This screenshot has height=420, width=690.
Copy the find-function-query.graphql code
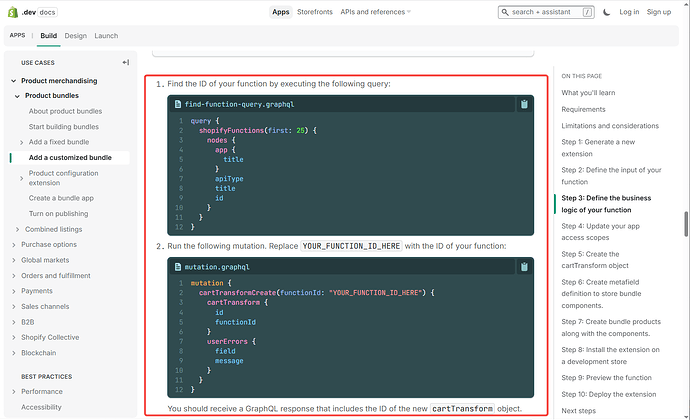tap(524, 104)
